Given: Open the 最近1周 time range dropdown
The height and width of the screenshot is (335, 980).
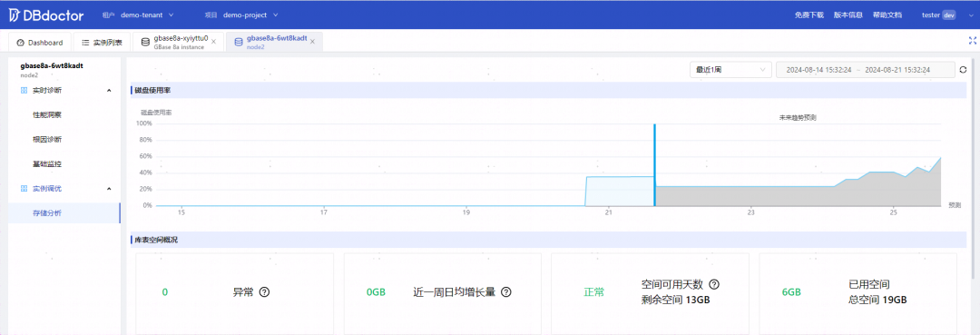Looking at the screenshot, I should click(x=730, y=69).
